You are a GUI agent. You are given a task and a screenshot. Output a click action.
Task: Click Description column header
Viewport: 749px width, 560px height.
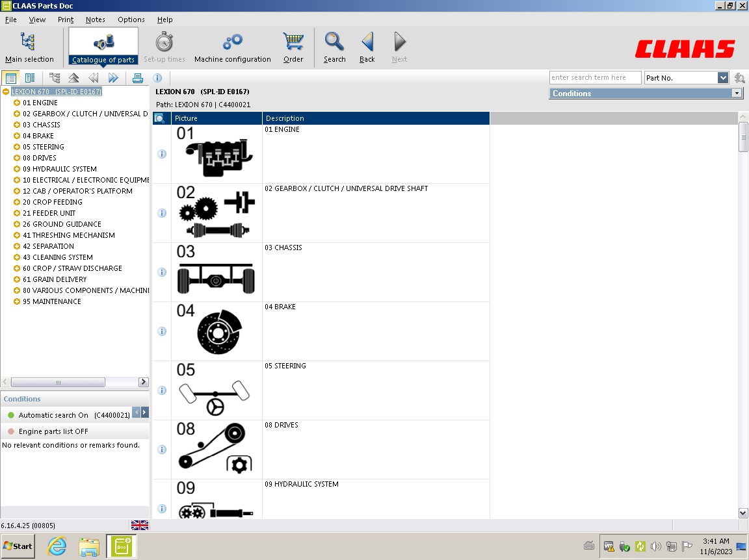coord(376,118)
